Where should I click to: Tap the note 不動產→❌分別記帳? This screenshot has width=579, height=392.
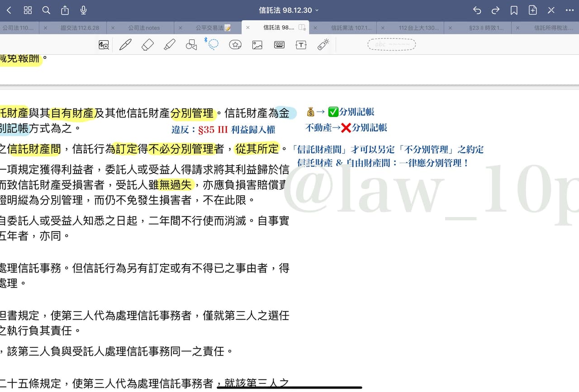point(346,128)
